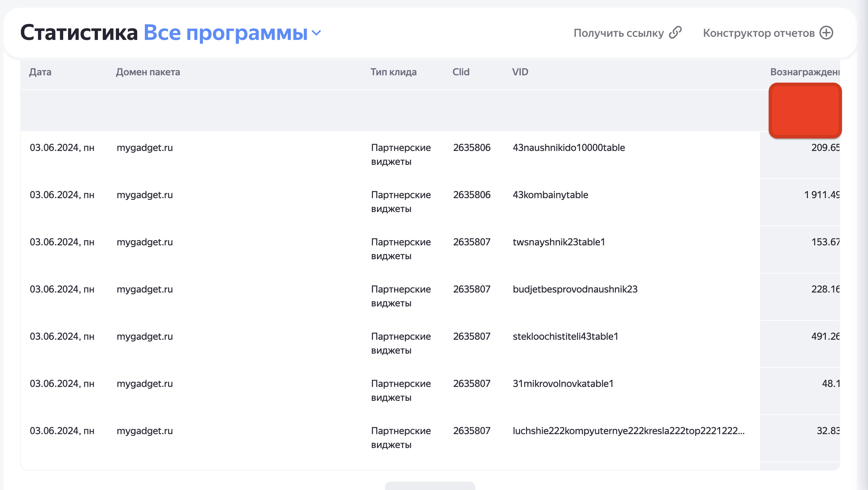Click the gray button below table
Screen dimensions: 868x490
[x=430, y=485]
